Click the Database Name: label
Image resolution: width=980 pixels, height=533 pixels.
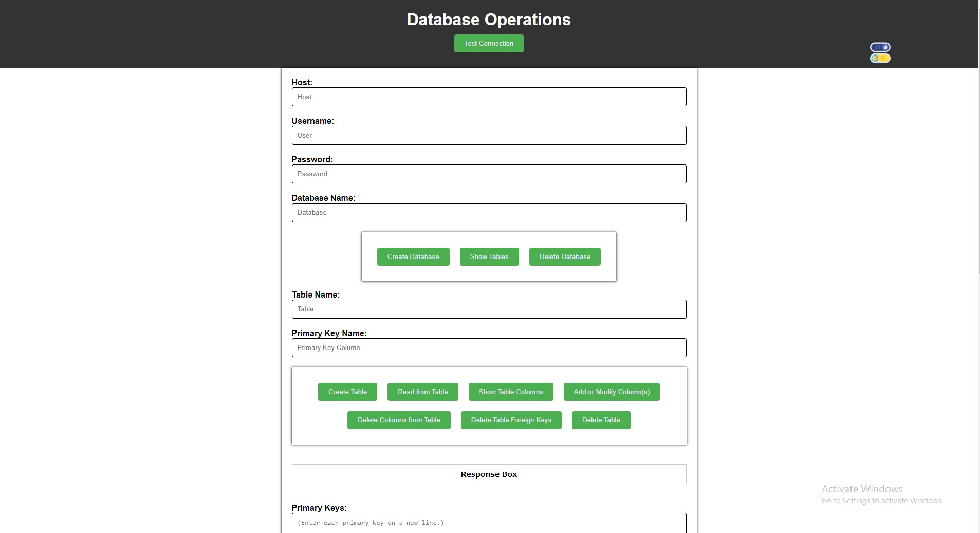click(323, 198)
